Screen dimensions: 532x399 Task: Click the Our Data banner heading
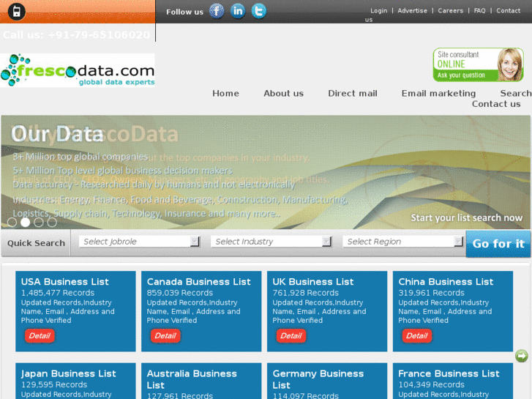pos(57,134)
